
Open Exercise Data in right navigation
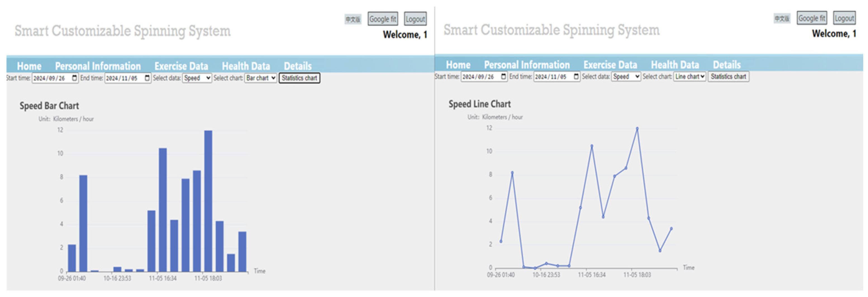click(610, 65)
